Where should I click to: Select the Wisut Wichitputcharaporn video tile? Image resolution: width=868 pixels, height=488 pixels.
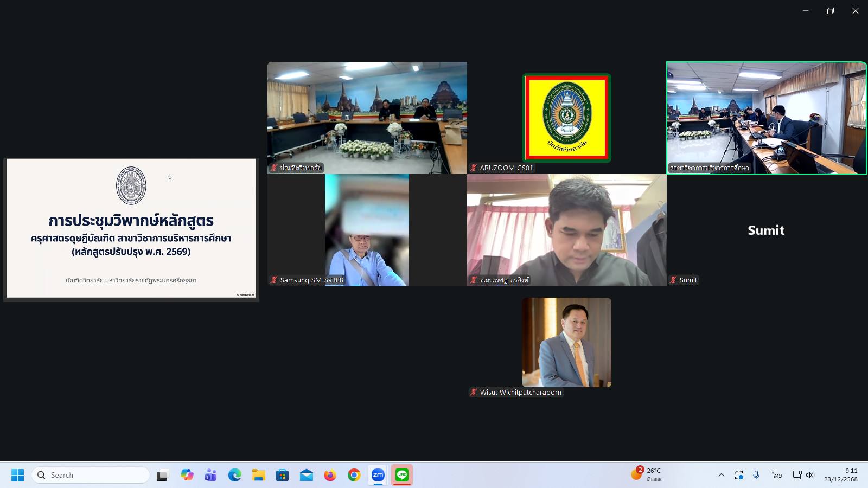pyautogui.click(x=566, y=342)
